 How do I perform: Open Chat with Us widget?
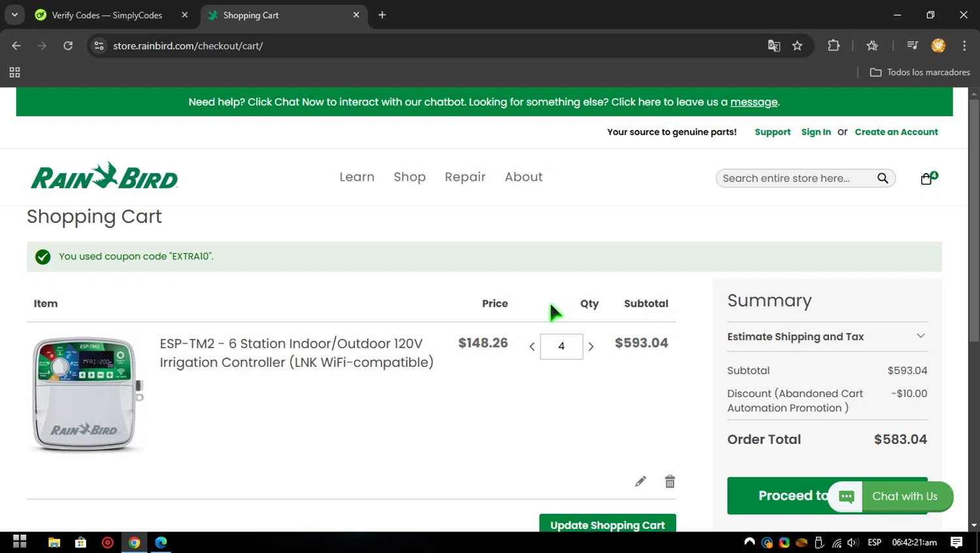coord(890,496)
